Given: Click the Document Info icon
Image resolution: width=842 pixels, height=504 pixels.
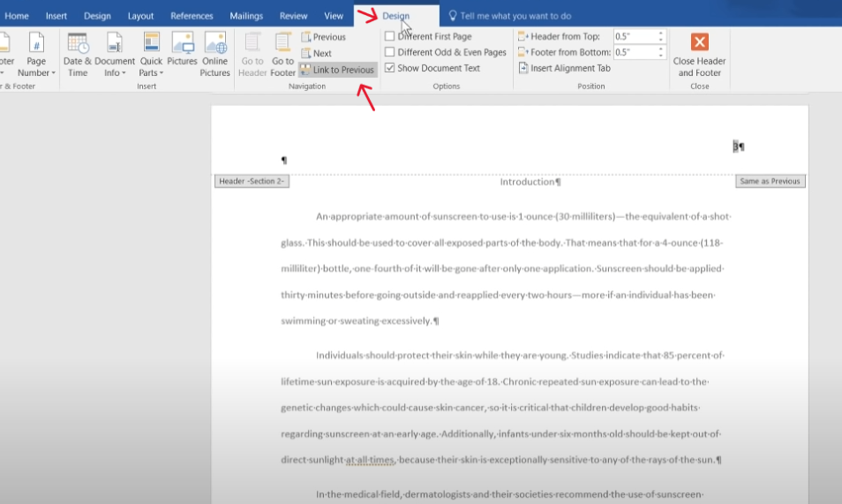Looking at the screenshot, I should [x=115, y=42].
